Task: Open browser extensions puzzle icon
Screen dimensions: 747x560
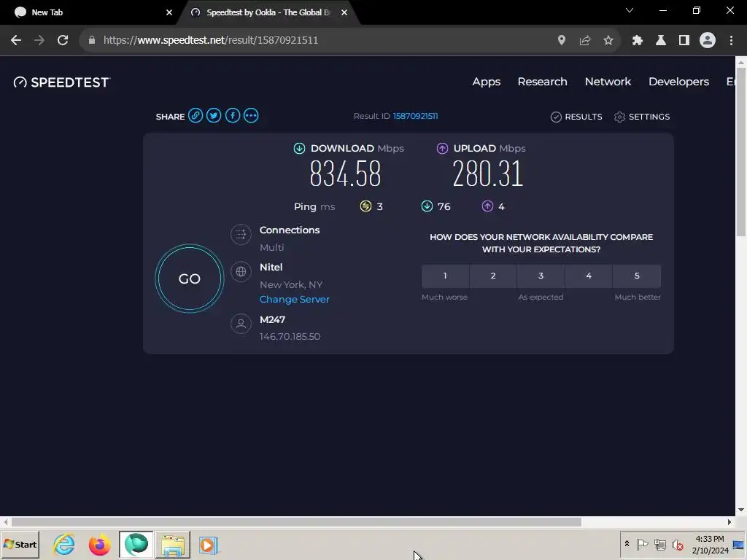Action: pyautogui.click(x=638, y=41)
